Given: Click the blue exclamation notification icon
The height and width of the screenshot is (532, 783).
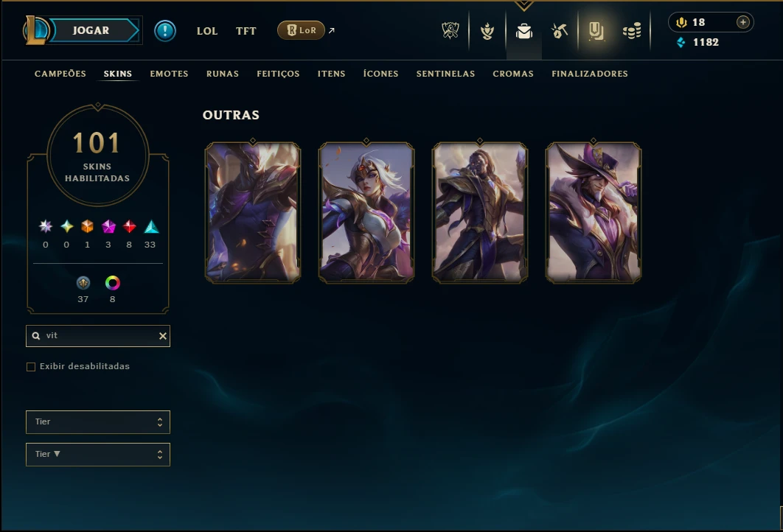Looking at the screenshot, I should [165, 31].
